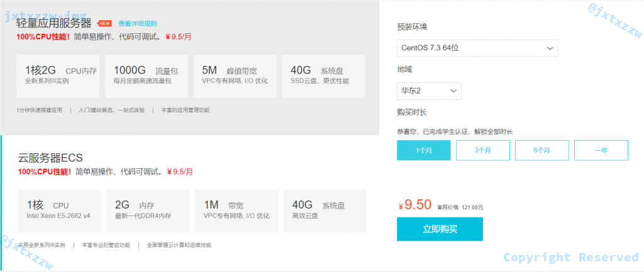The width and height of the screenshot is (644, 272).
Task: Click the 1核2G CPU内存 spec card
Action: point(58,76)
